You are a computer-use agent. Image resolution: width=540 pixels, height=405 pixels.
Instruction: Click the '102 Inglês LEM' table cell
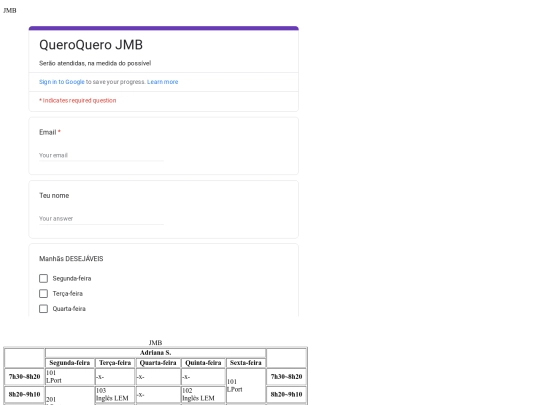coord(203,394)
